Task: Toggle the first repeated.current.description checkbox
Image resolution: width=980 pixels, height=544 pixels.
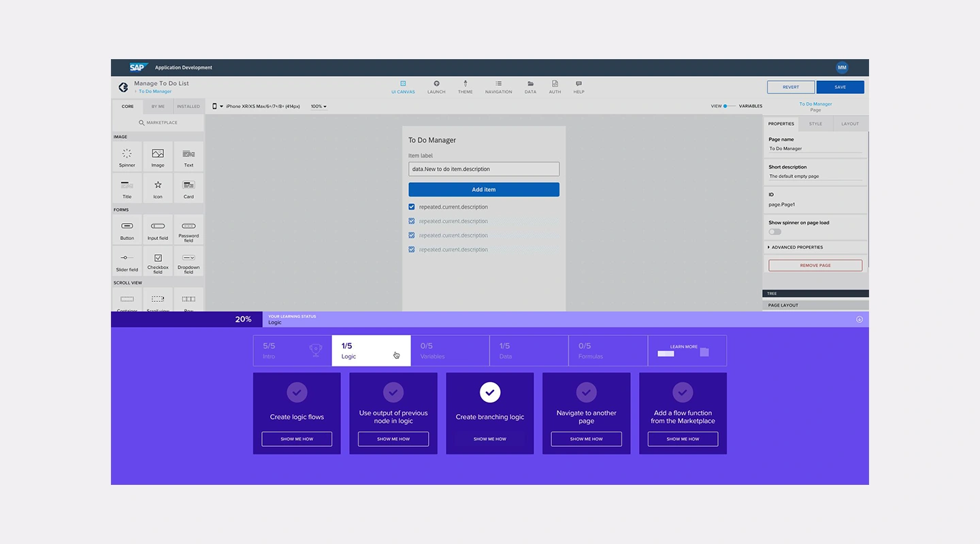Action: [x=412, y=207]
